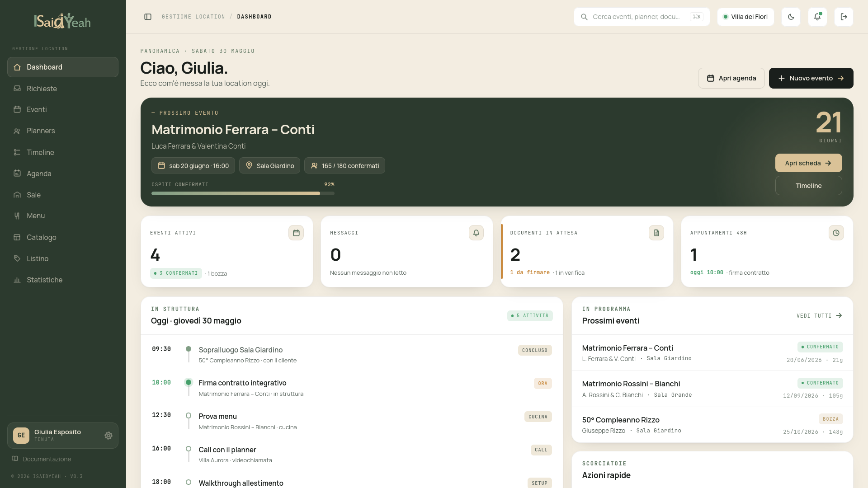This screenshot has height=488, width=868.
Task: Click the GE avatar badge
Action: pyautogui.click(x=21, y=436)
